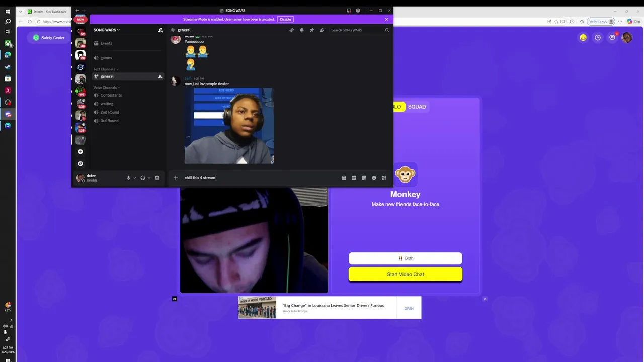
Task: Invite people icon next to SONG WARS name
Action: pyautogui.click(x=160, y=30)
